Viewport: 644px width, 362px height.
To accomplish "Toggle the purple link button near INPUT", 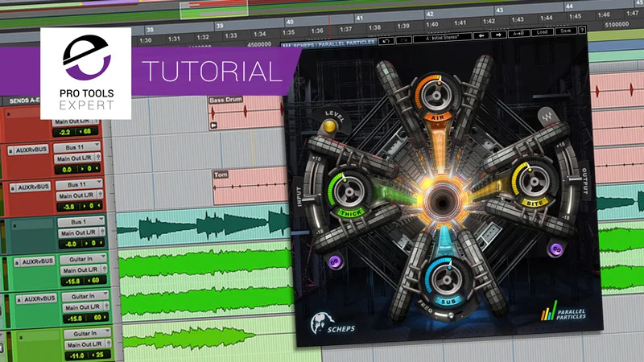I will click(335, 261).
